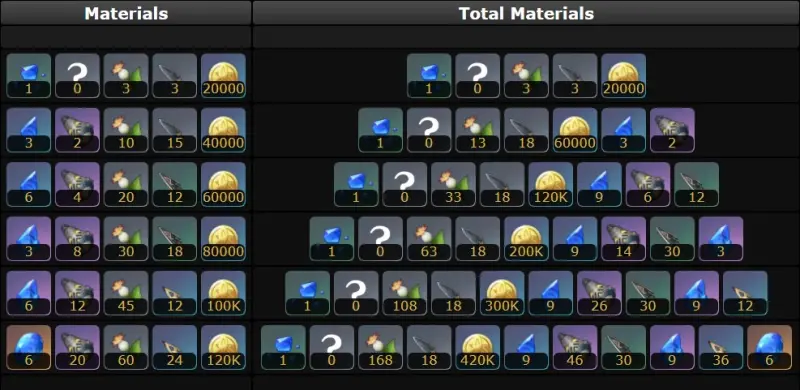Select the orange gem at end of last totals row
This screenshot has height=390, width=800.
pyautogui.click(x=769, y=347)
